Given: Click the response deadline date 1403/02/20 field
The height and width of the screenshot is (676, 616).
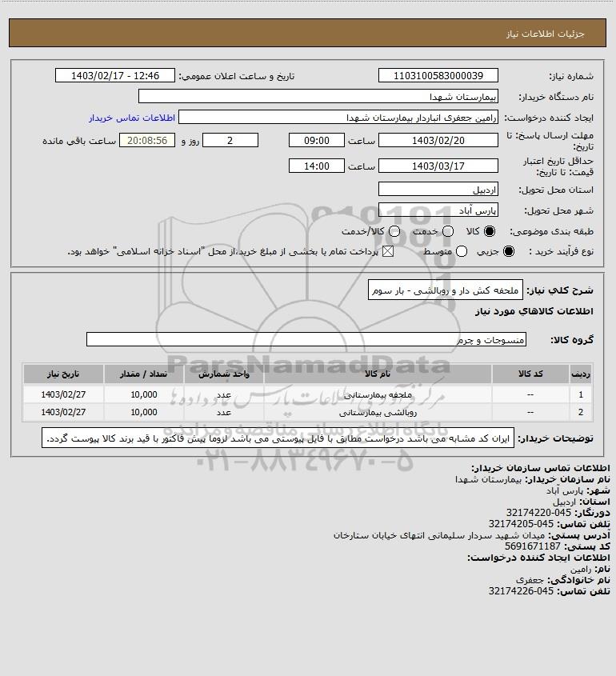Looking at the screenshot, I should (x=438, y=141).
